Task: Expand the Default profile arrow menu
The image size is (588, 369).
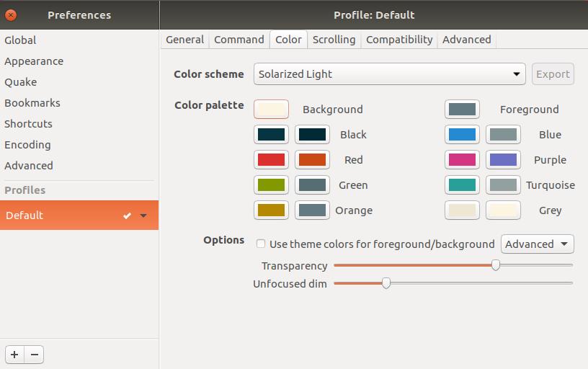Action: 143,215
